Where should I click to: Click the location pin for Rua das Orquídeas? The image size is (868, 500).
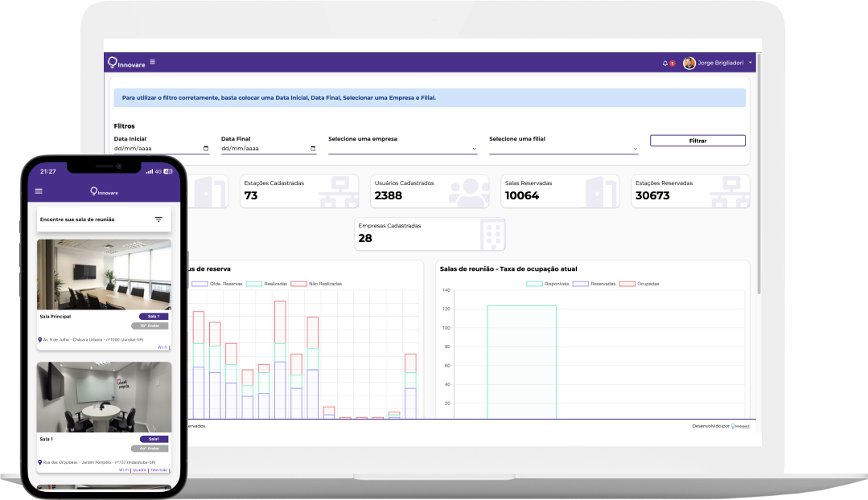[x=40, y=462]
